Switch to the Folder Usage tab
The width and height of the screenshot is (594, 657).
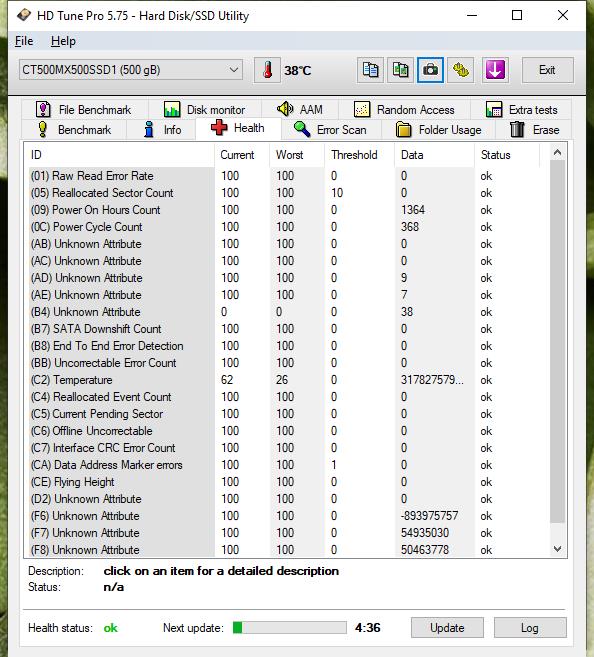pos(439,129)
